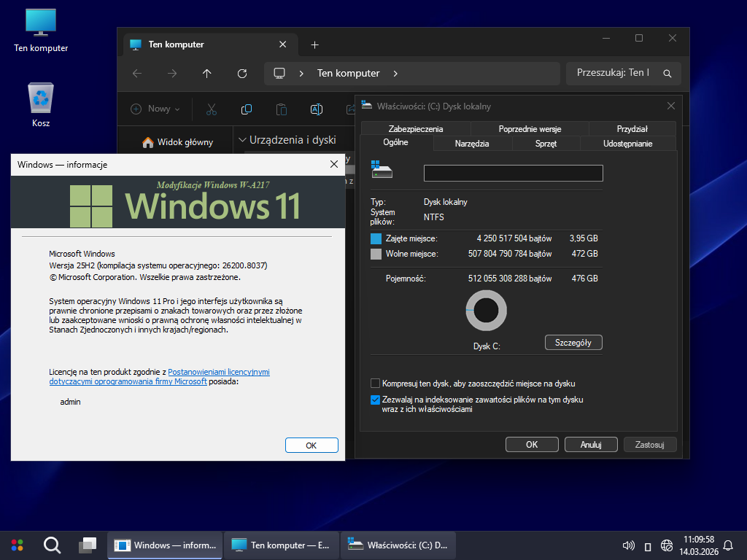
Task: Open the Postanowieniami licencyjnymi license link
Action: [219, 372]
